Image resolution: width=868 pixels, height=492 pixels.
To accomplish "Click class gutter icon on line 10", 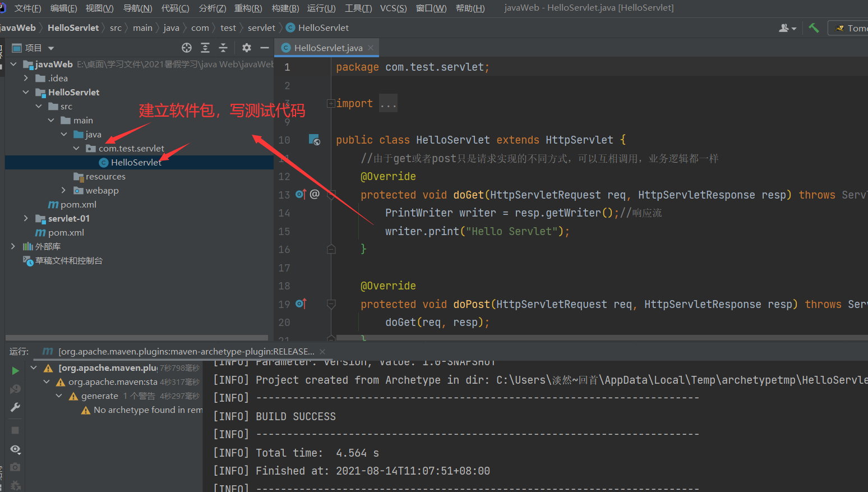I will click(x=315, y=140).
